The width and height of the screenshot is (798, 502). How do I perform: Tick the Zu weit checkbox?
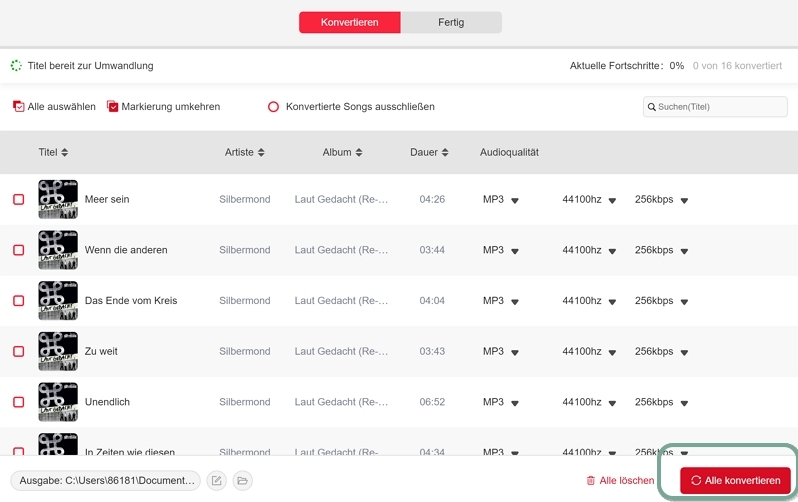pos(18,351)
